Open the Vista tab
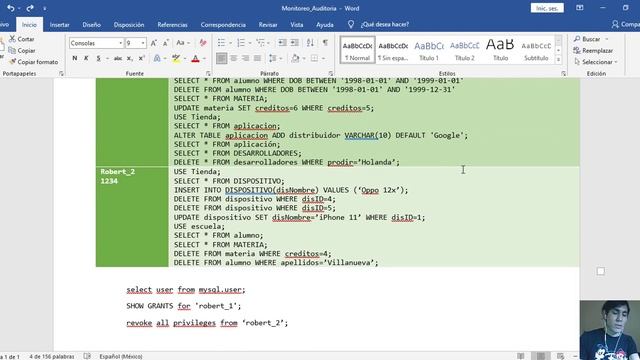The height and width of the screenshot is (360, 640). (x=297, y=25)
